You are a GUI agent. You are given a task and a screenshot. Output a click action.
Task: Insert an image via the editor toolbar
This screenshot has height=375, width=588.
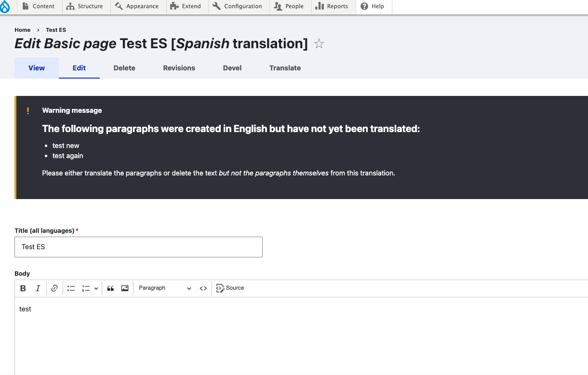coord(124,288)
